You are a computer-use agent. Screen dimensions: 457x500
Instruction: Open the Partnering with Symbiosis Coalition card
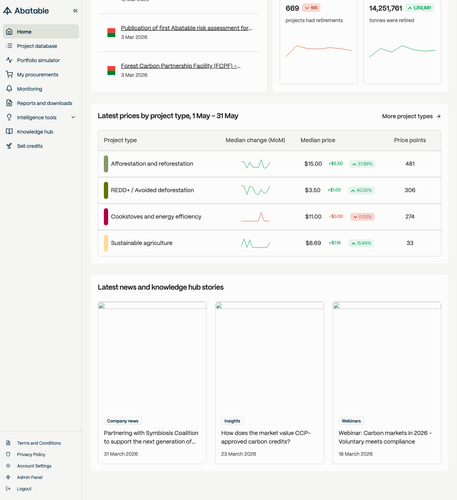coord(152,383)
